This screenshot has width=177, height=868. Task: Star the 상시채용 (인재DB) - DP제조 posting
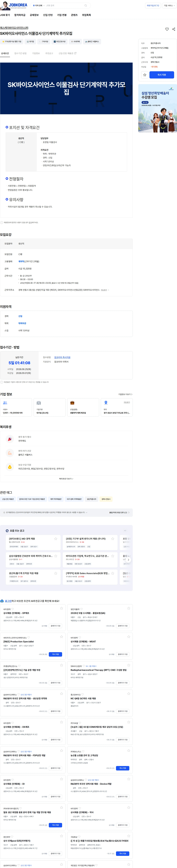click(x=61, y=608)
